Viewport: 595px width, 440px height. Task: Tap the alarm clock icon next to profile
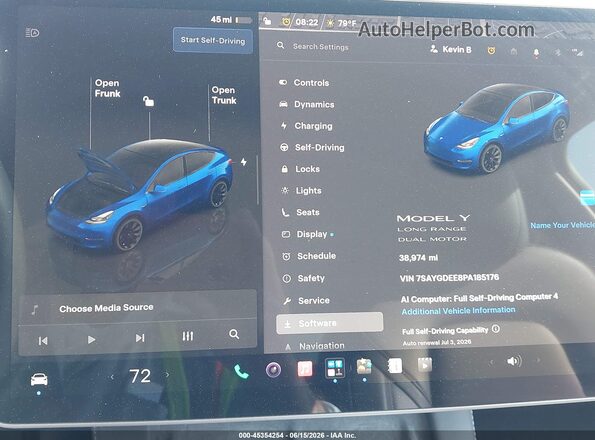pyautogui.click(x=491, y=50)
